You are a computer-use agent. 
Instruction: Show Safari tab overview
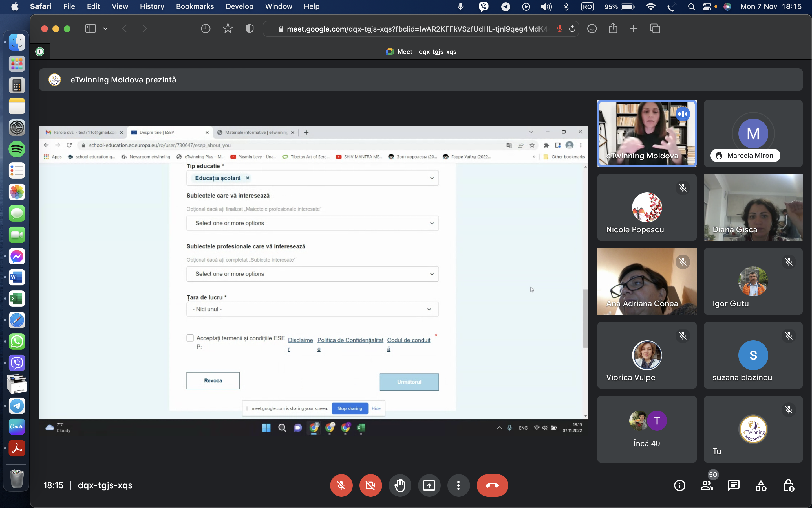coord(655,29)
